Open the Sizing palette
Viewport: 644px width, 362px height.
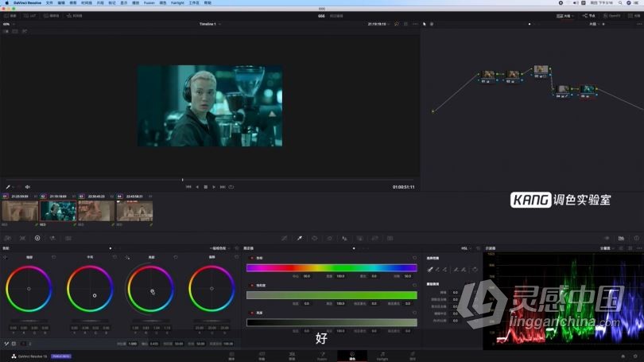[375, 239]
